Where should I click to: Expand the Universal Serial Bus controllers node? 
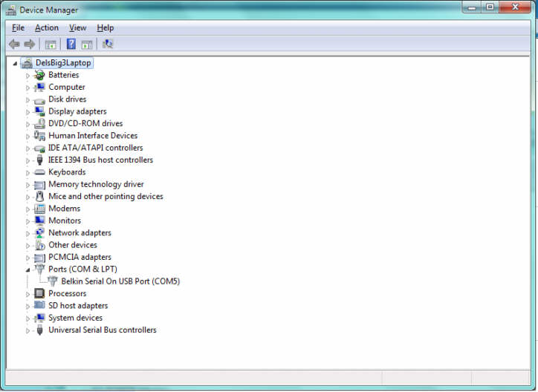(27, 330)
